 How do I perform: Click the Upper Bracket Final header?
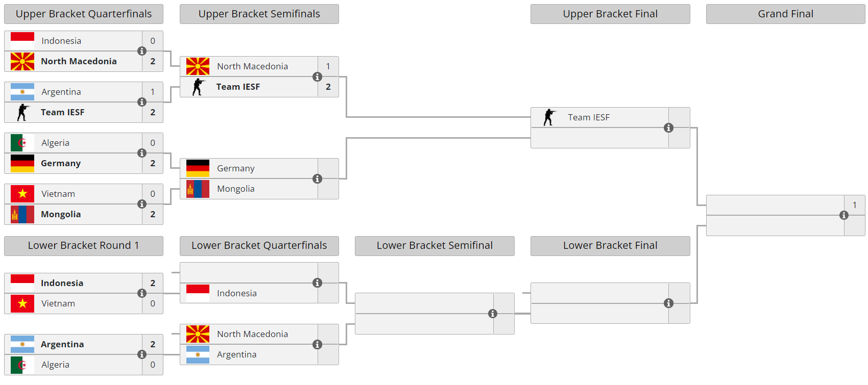610,14
